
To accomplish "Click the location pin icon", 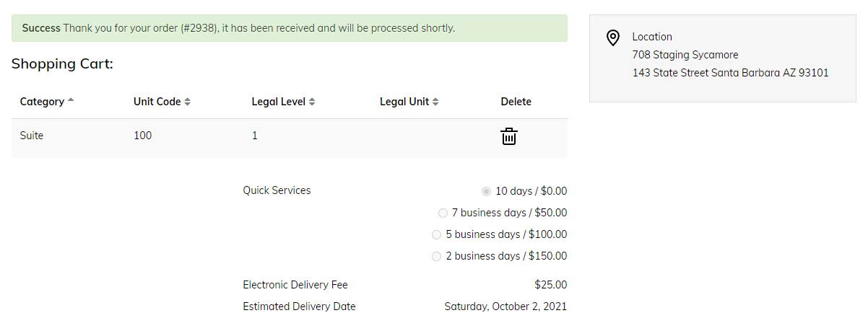I will [x=613, y=37].
